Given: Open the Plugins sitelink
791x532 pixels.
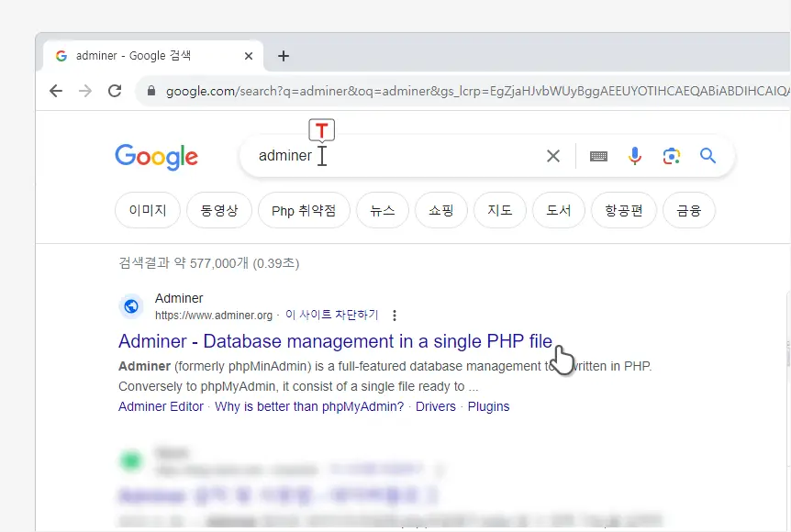Looking at the screenshot, I should click(488, 406).
